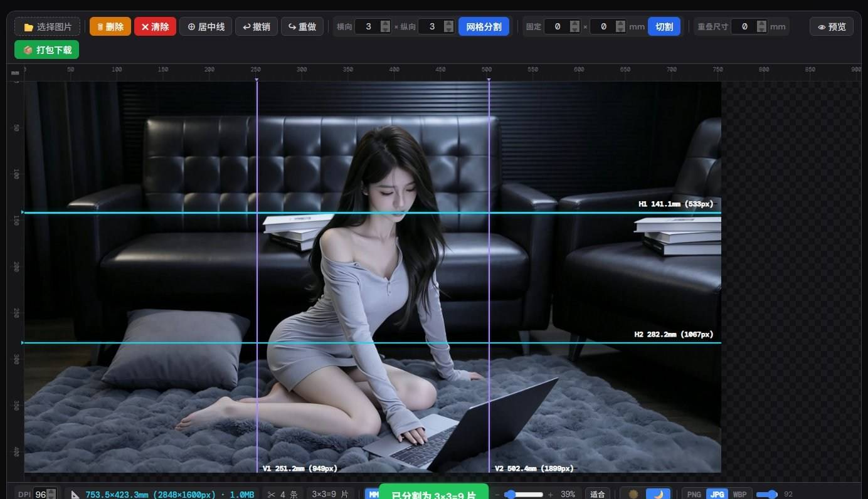Select WBP export format

click(740, 494)
